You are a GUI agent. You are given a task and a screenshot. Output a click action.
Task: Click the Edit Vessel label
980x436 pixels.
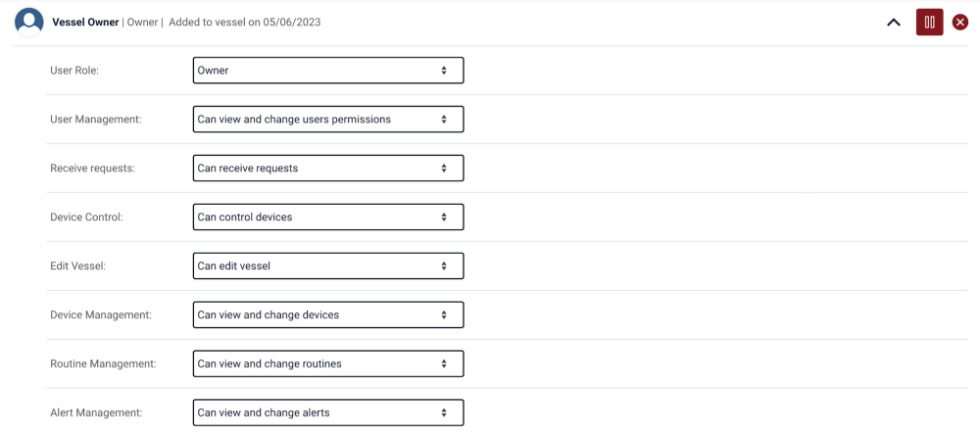tap(77, 266)
